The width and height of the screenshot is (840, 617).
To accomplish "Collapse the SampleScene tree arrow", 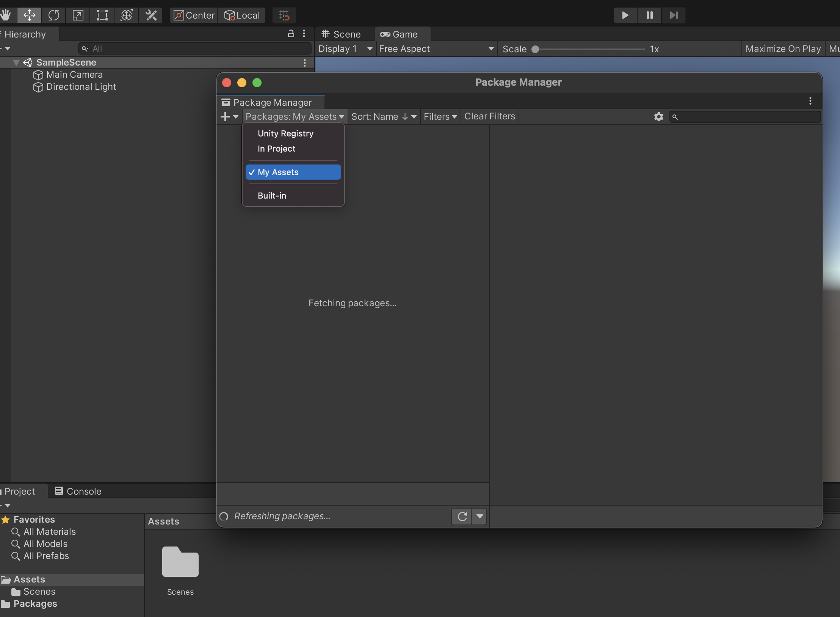I will point(16,63).
